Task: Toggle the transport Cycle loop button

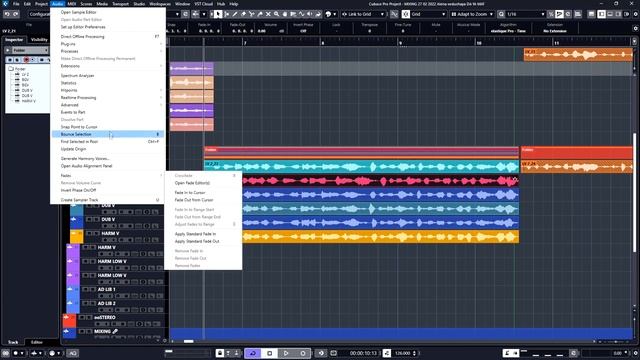Action: coord(253,353)
